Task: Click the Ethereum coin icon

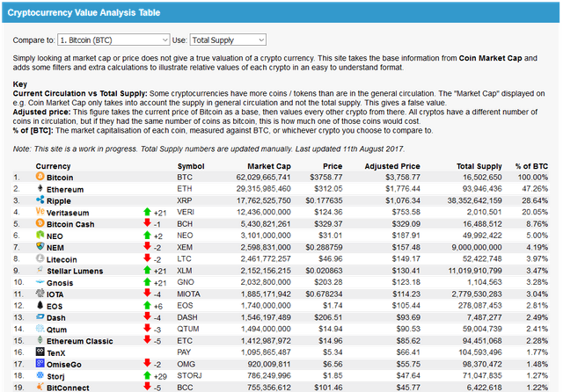Action: (x=40, y=188)
